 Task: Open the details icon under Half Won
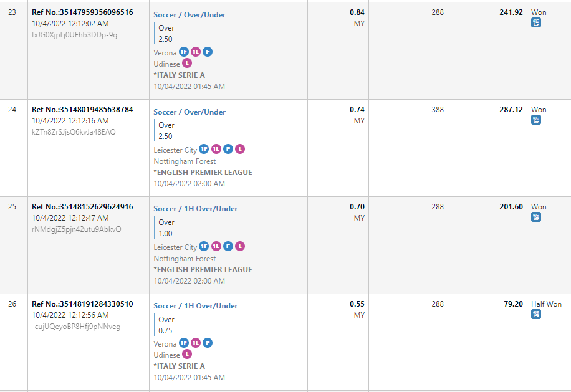click(536, 314)
